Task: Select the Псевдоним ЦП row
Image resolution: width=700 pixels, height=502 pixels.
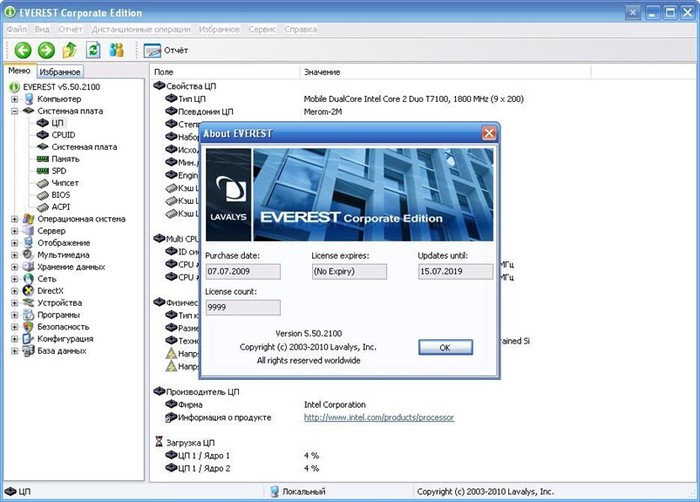Action: click(253, 112)
